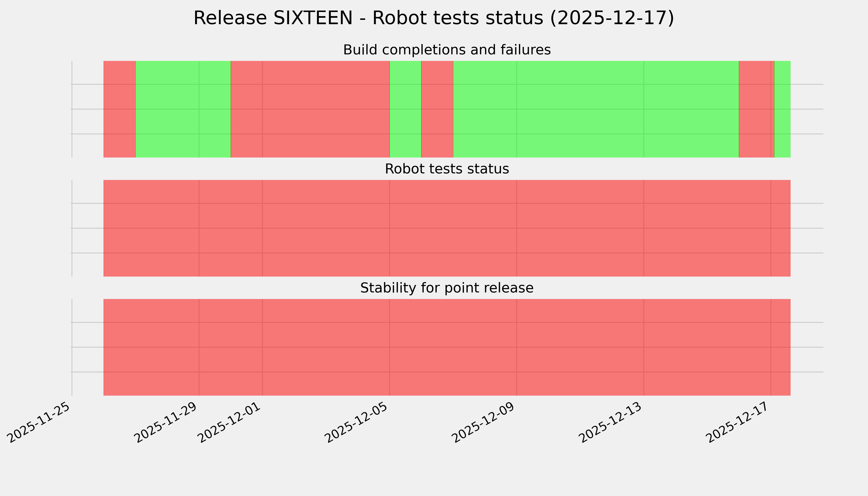
Task: Click the leftmost red segment in the build chart
Action: coord(120,109)
